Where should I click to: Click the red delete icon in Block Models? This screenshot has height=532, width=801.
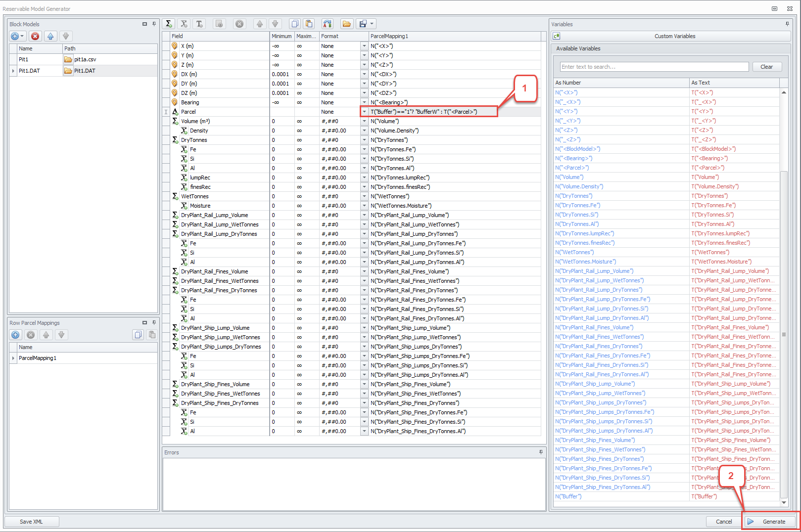(35, 36)
